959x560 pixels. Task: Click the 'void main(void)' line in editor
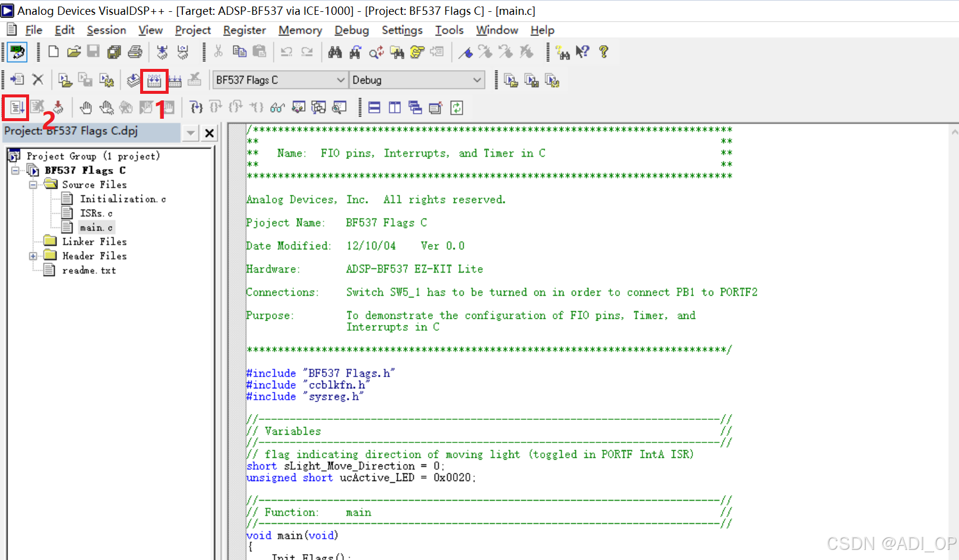[x=292, y=535]
